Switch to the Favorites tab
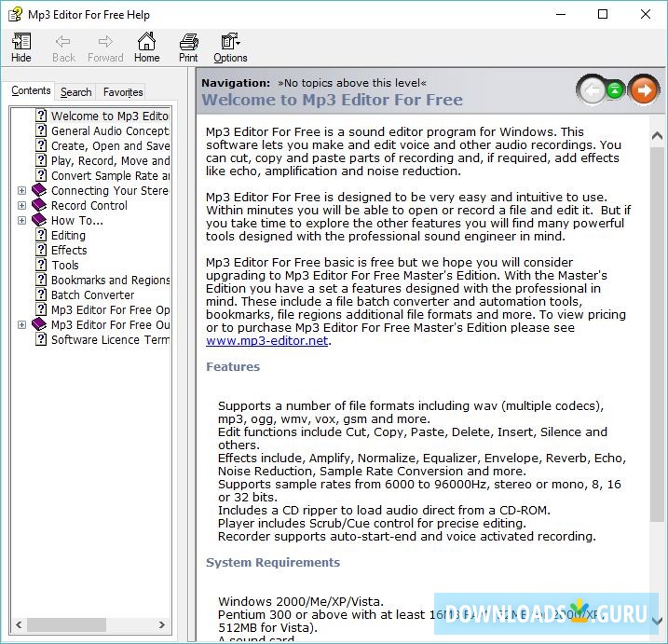The height and width of the screenshot is (644, 668). point(123,92)
